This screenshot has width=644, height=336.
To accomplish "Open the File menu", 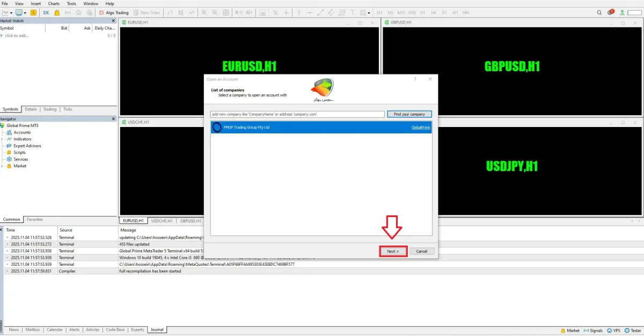I will point(5,3).
